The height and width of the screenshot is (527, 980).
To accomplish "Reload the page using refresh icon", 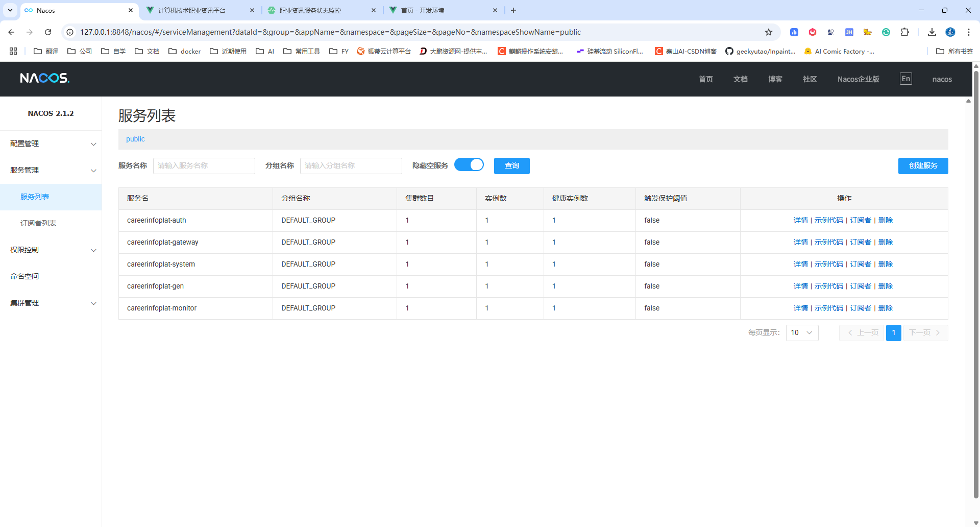I will coord(48,32).
